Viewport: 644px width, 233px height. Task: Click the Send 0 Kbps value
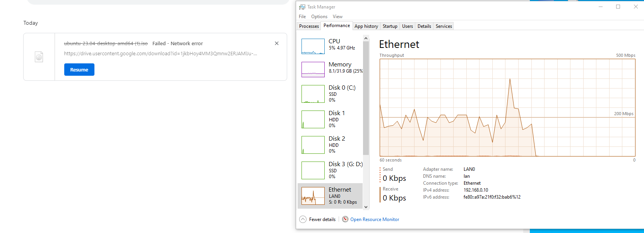(394, 178)
